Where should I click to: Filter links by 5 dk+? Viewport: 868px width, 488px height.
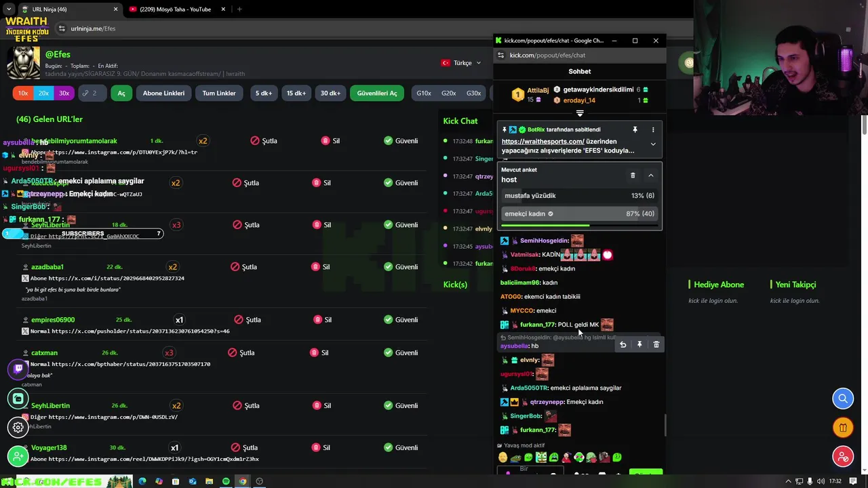[264, 93]
